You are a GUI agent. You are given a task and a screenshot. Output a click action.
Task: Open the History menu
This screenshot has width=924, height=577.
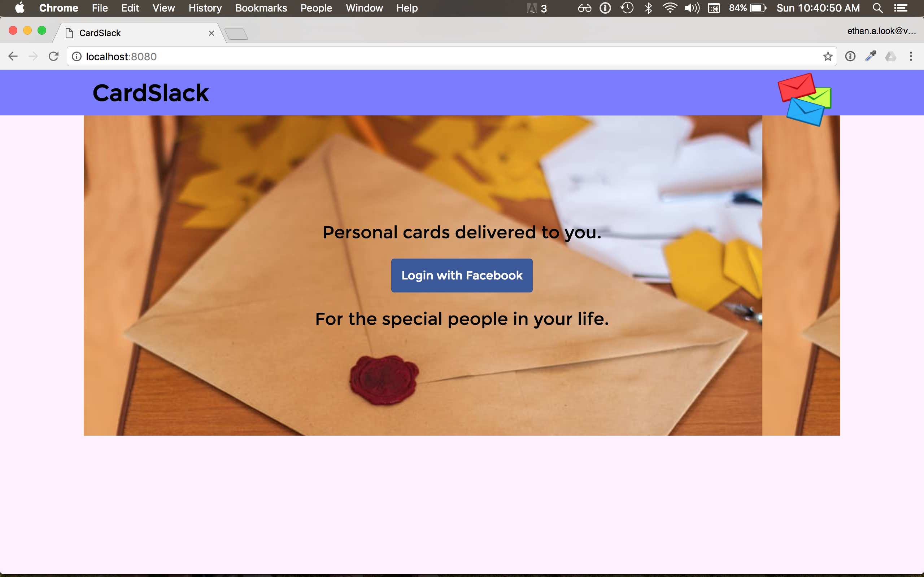click(x=205, y=8)
